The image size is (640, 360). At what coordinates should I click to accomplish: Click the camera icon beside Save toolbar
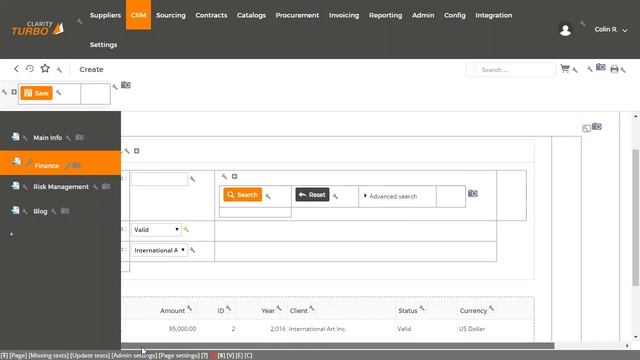tap(126, 85)
